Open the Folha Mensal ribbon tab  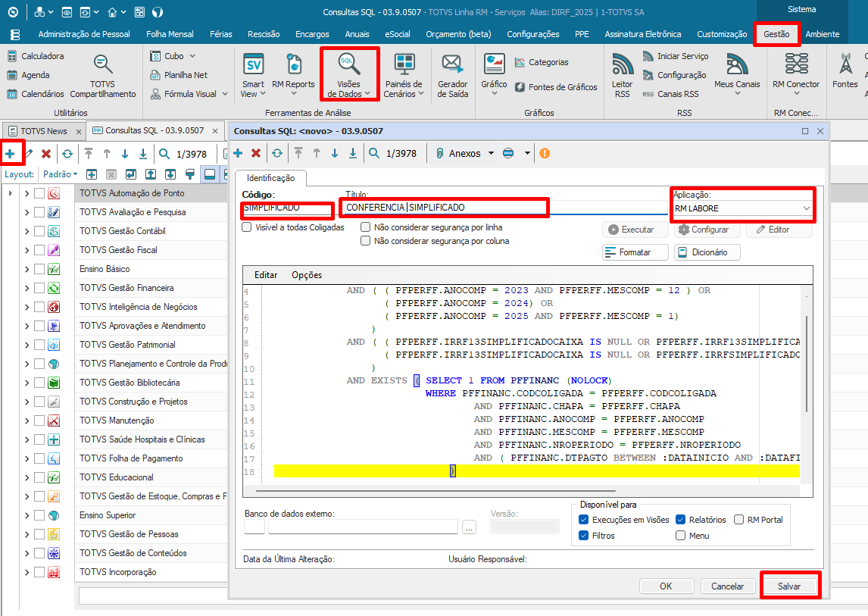coord(170,34)
